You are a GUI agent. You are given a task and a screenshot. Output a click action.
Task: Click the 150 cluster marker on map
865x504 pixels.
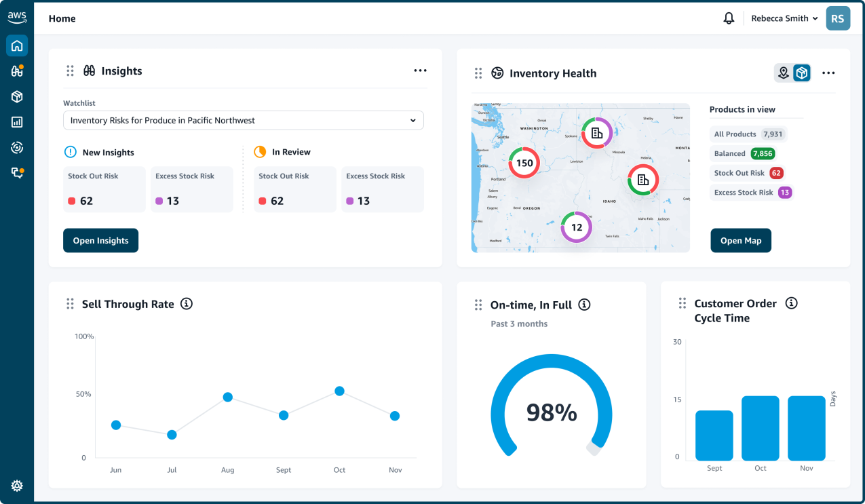coord(524,163)
